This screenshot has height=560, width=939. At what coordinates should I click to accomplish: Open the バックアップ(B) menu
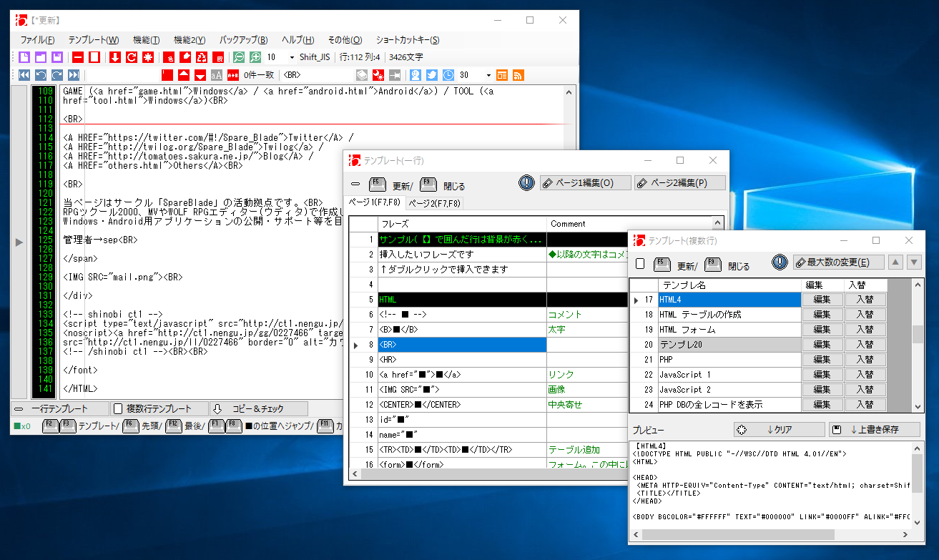243,40
